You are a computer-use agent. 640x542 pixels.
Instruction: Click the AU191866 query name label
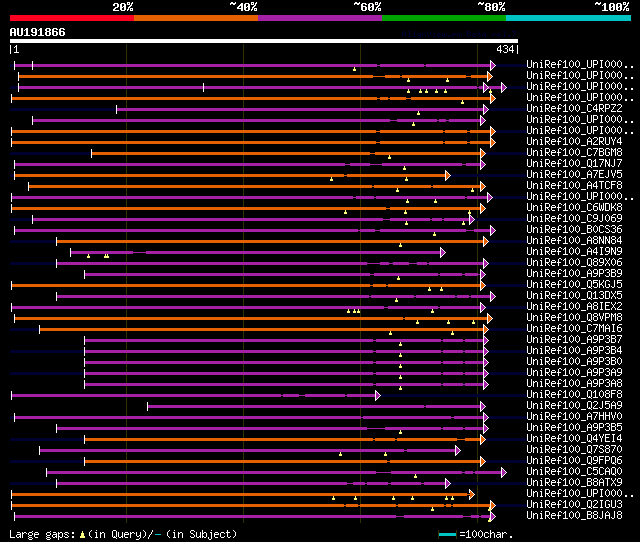tap(38, 32)
